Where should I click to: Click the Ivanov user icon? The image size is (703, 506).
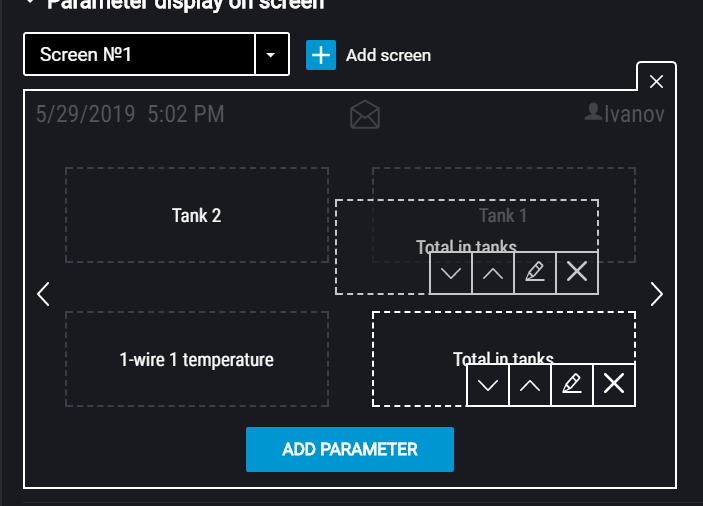593,112
